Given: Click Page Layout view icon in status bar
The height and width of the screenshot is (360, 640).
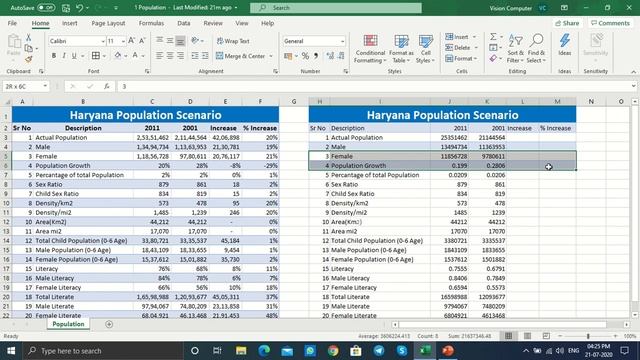Looking at the screenshot, I should [527, 336].
